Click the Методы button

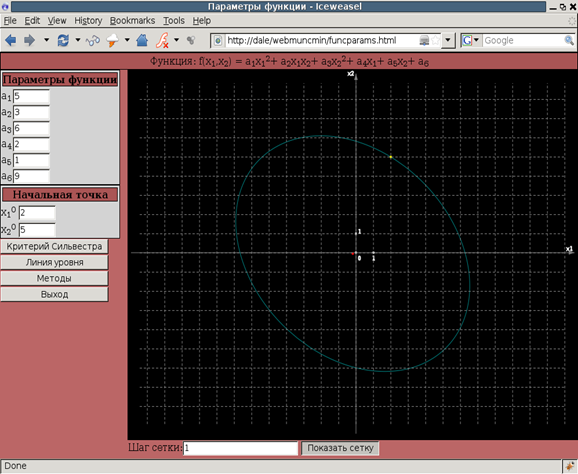[54, 278]
